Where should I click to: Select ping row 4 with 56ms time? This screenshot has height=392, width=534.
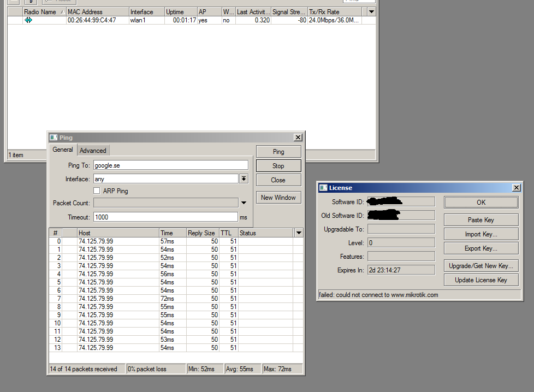click(176, 274)
